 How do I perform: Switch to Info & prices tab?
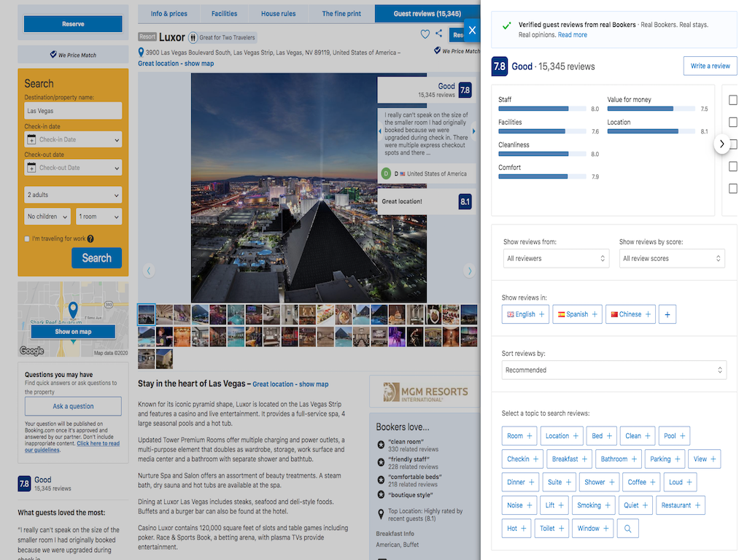pos(169,14)
